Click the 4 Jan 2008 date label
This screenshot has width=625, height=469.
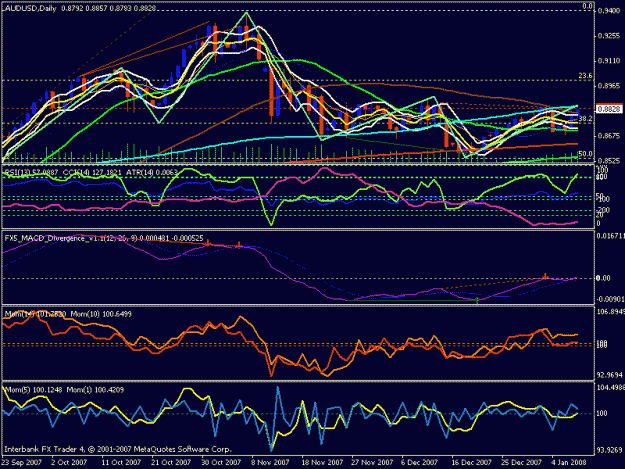coord(568,462)
